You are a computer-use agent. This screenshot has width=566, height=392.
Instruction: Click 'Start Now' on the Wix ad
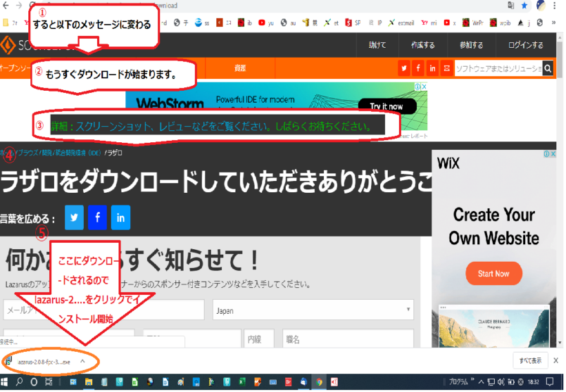[x=493, y=274]
